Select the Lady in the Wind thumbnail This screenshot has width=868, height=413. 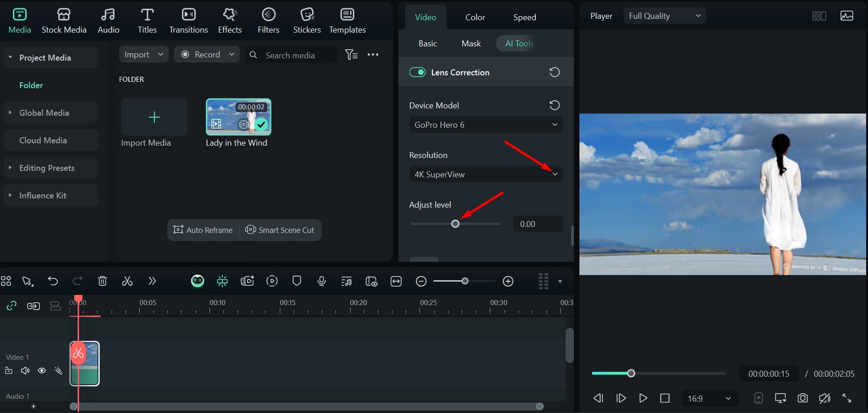point(238,117)
